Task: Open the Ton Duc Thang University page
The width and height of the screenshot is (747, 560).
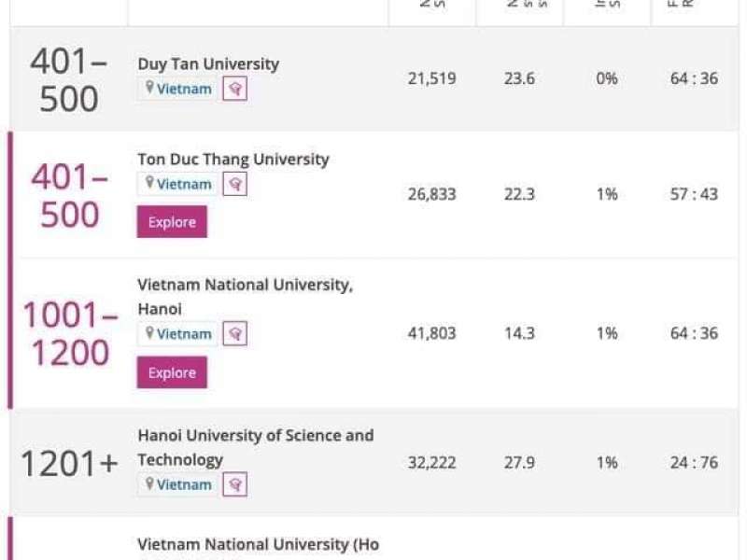Action: click(x=233, y=160)
